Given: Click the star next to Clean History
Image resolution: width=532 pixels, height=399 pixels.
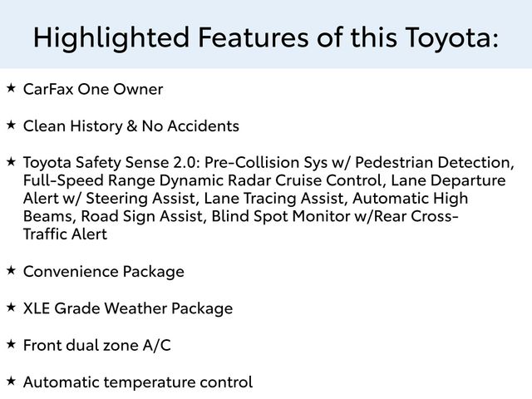Looking at the screenshot, I should 11,125.
